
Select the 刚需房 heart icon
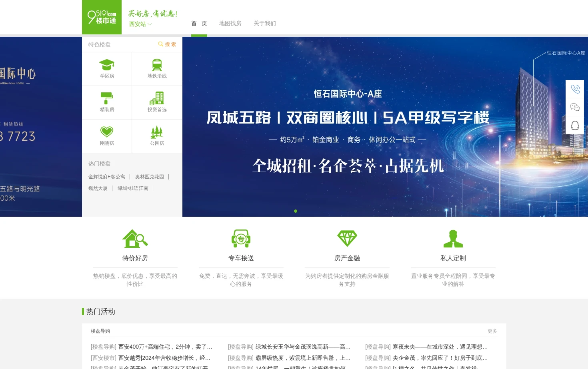pyautogui.click(x=107, y=132)
